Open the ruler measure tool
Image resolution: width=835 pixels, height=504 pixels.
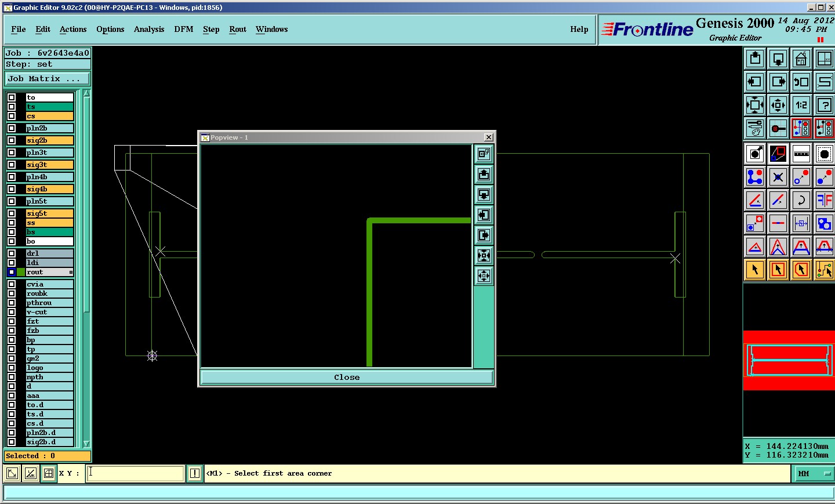click(801, 154)
